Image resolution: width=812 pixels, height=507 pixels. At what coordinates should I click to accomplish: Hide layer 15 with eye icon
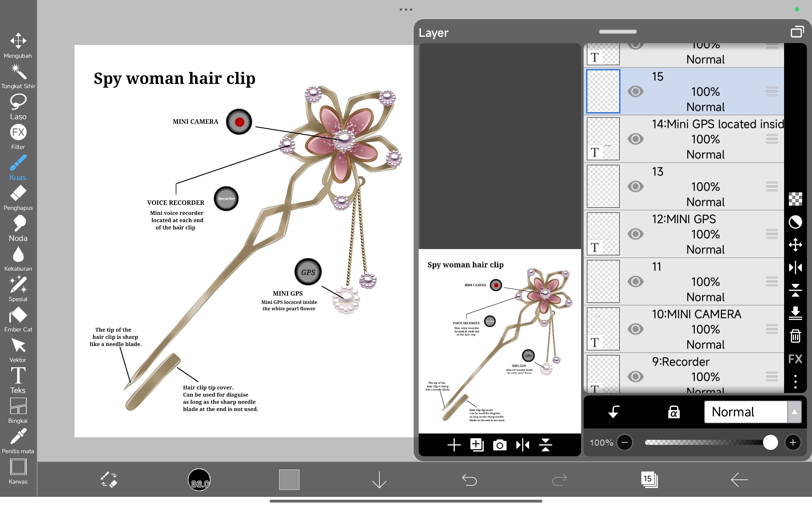point(635,92)
